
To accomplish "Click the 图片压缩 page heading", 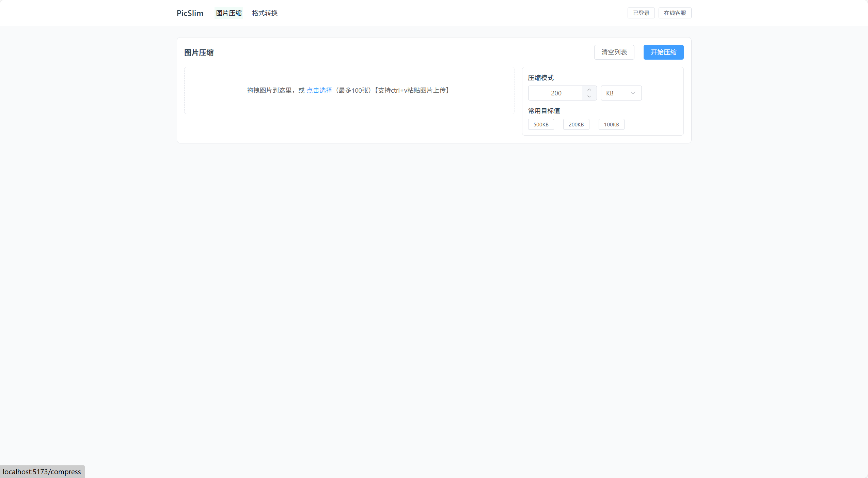I will pos(199,52).
